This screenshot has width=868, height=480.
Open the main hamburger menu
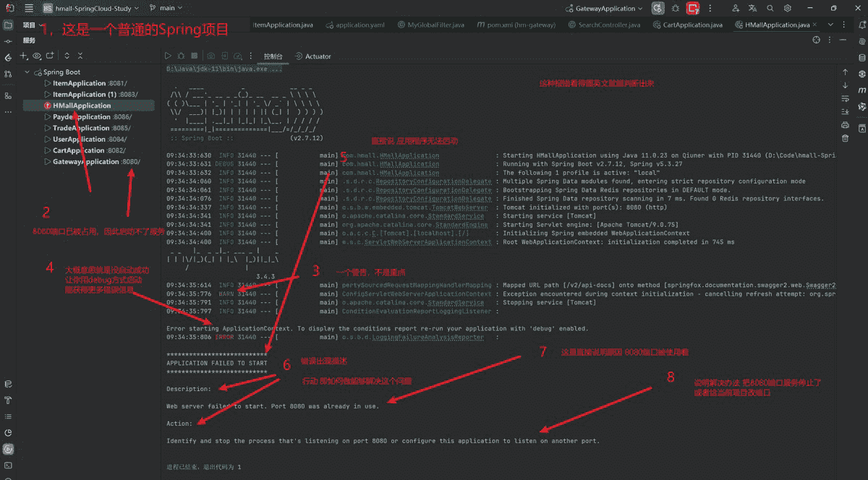[x=29, y=8]
